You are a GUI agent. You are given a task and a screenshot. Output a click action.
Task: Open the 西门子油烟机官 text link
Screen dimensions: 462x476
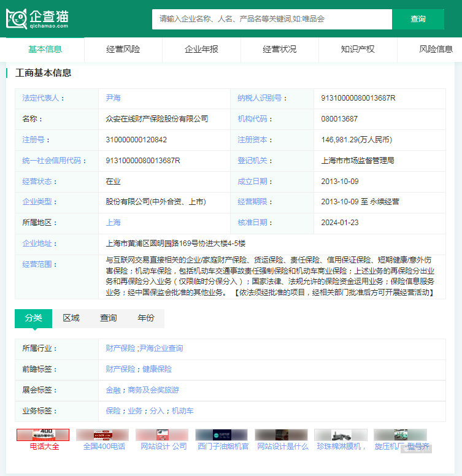point(223,447)
